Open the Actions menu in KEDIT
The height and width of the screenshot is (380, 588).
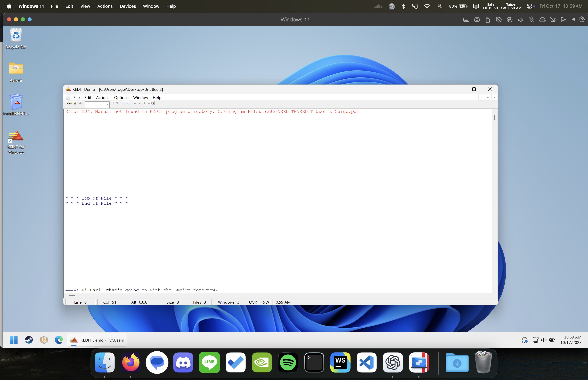102,97
